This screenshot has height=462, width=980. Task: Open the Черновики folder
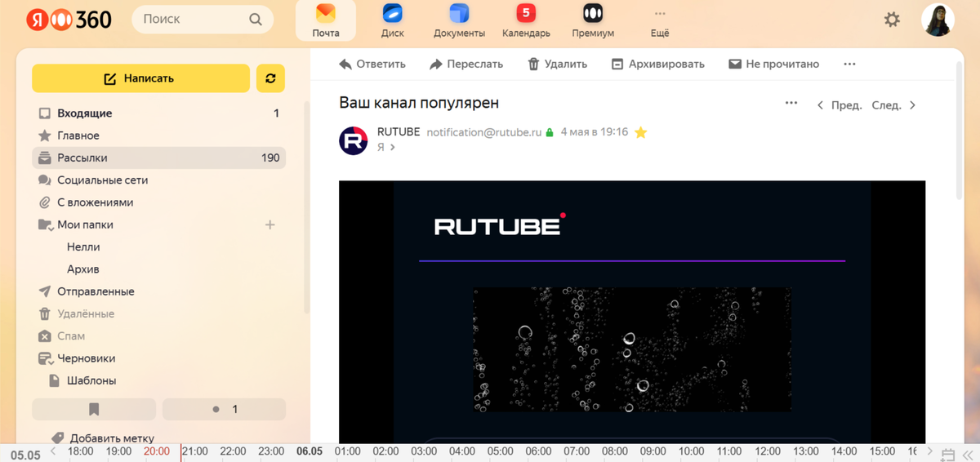pos(158,358)
